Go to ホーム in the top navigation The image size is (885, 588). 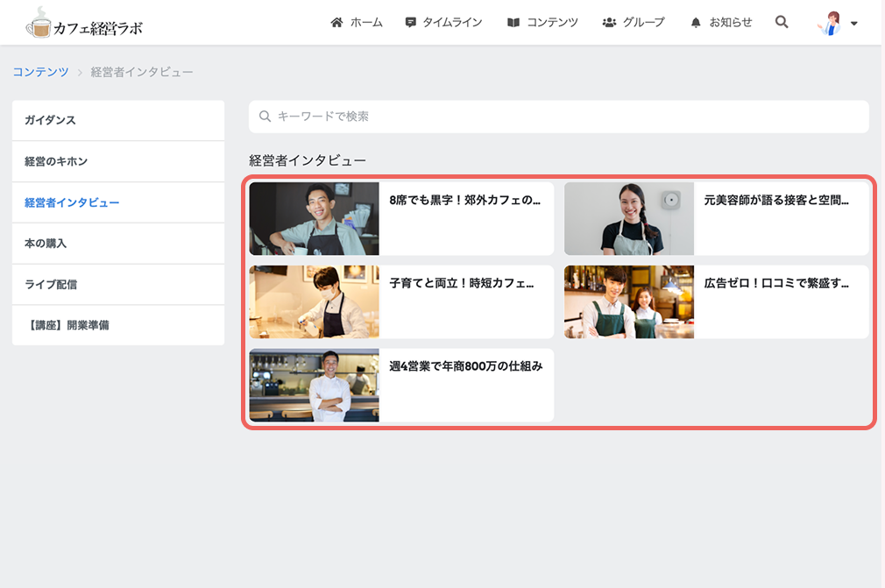(366, 23)
